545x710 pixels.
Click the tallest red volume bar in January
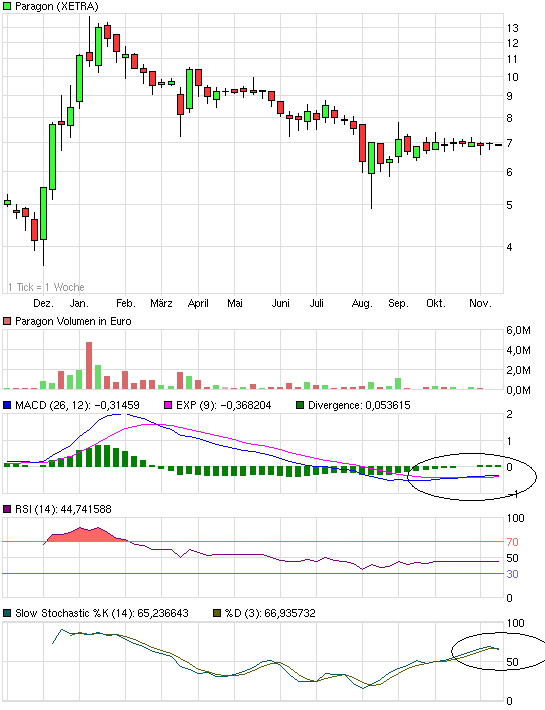click(x=89, y=365)
